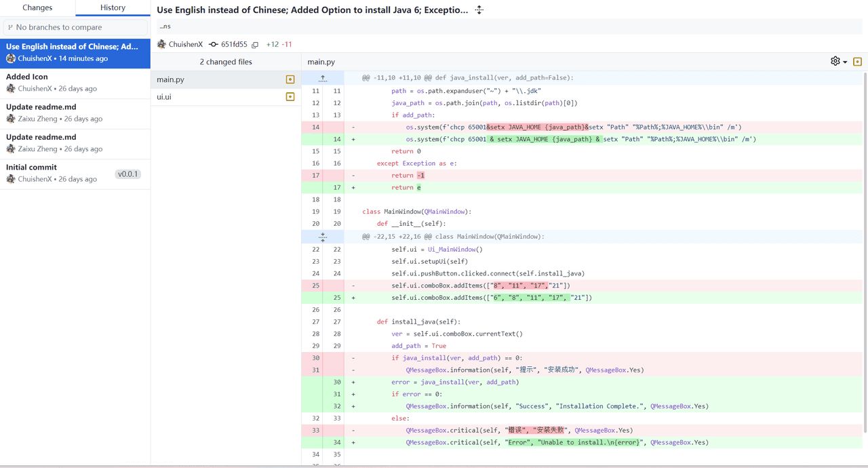
Task: Click the modified badge in the diff header
Action: click(857, 62)
